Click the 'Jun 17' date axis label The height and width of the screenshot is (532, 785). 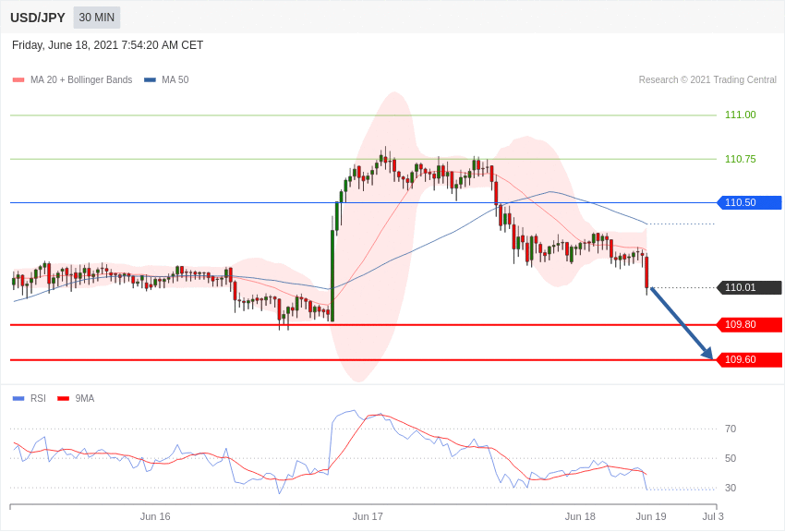pyautogui.click(x=368, y=516)
